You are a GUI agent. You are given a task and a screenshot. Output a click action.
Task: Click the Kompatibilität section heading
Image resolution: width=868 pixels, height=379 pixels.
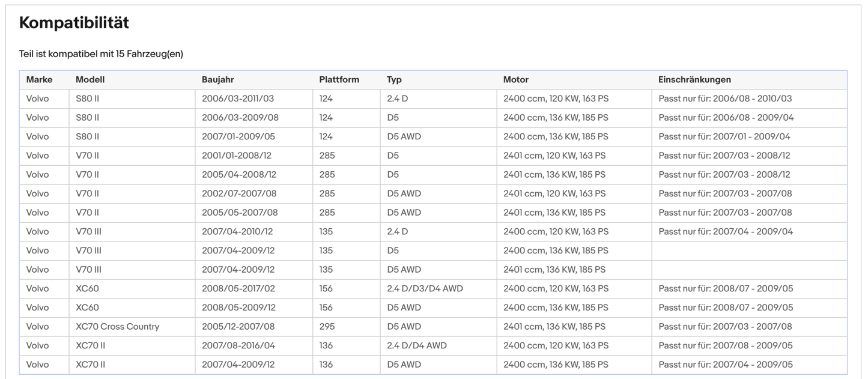[74, 23]
